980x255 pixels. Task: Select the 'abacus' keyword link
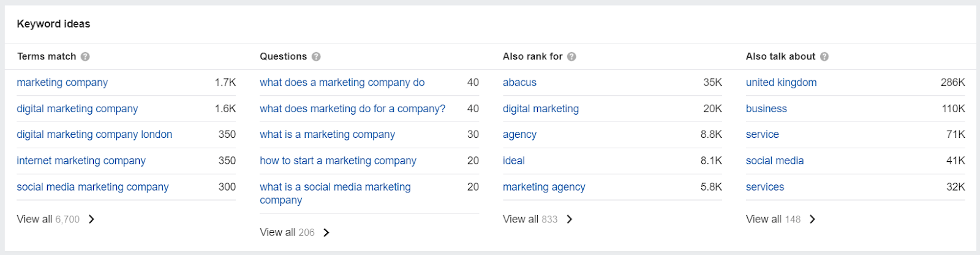(x=519, y=82)
